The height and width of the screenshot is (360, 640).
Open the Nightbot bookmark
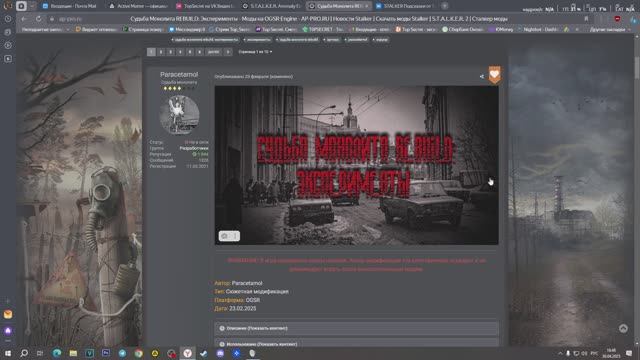click(x=538, y=29)
